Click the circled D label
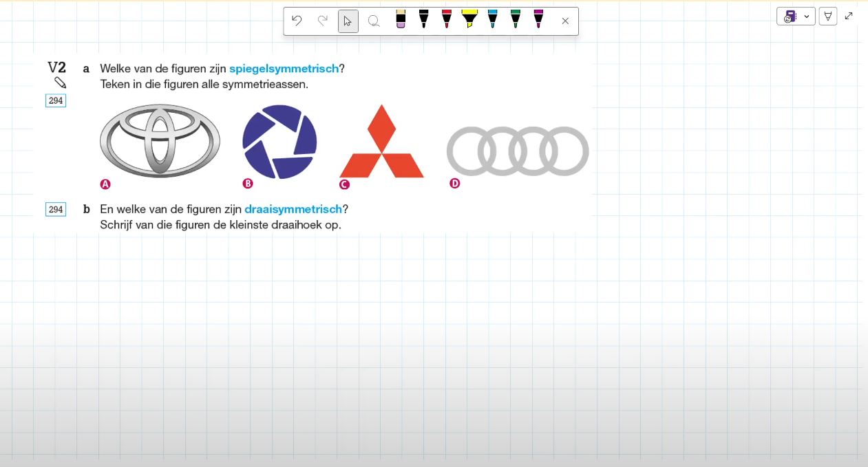This screenshot has height=467, width=868. 454,184
